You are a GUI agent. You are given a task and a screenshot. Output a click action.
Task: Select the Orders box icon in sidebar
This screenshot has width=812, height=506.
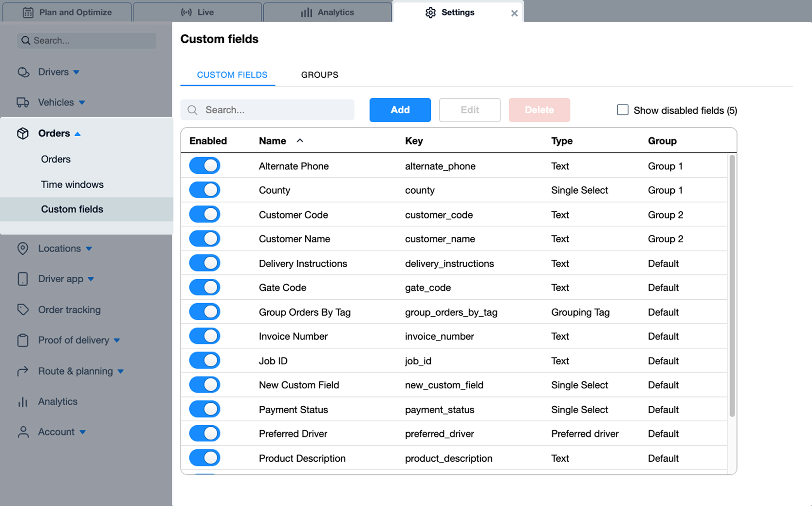coord(23,133)
